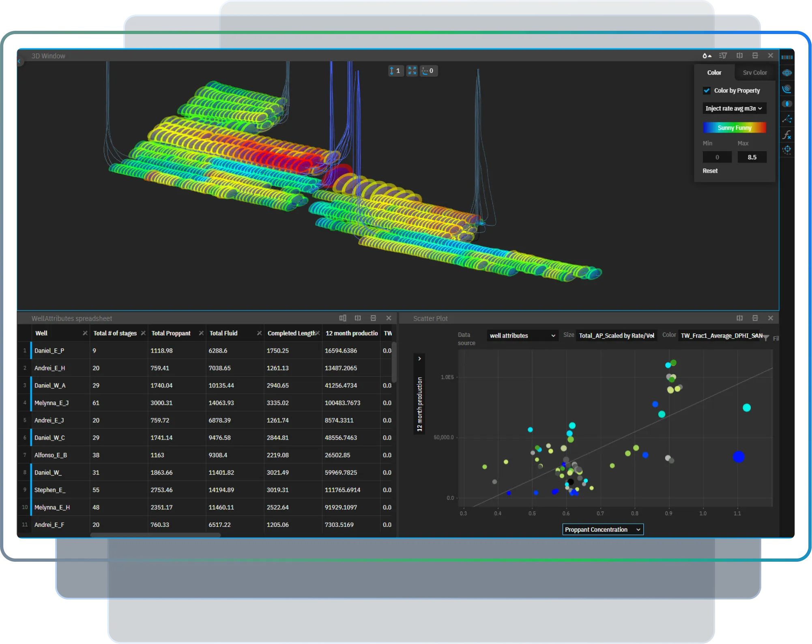Select the 3D orbit globe sidebar icon
This screenshot has width=812, height=644.
(787, 73)
